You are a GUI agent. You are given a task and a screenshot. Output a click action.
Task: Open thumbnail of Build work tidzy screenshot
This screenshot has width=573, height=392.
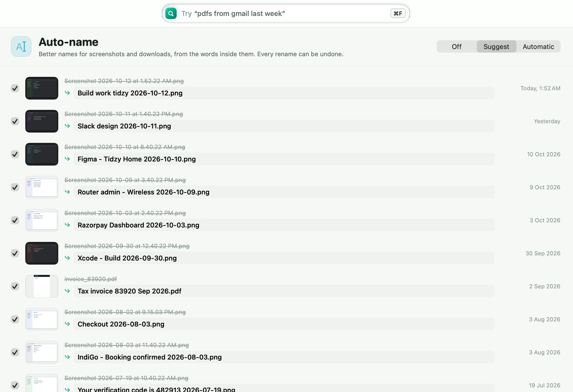coord(42,88)
